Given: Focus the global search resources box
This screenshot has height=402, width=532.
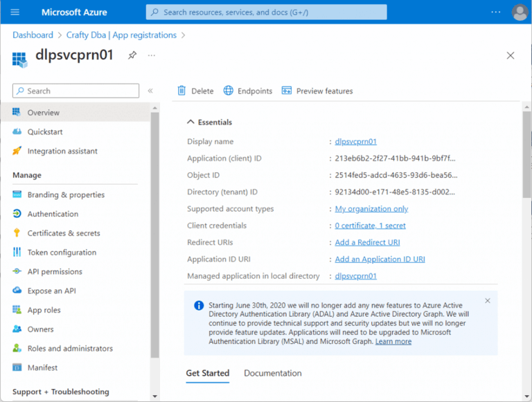Looking at the screenshot, I should (x=266, y=12).
